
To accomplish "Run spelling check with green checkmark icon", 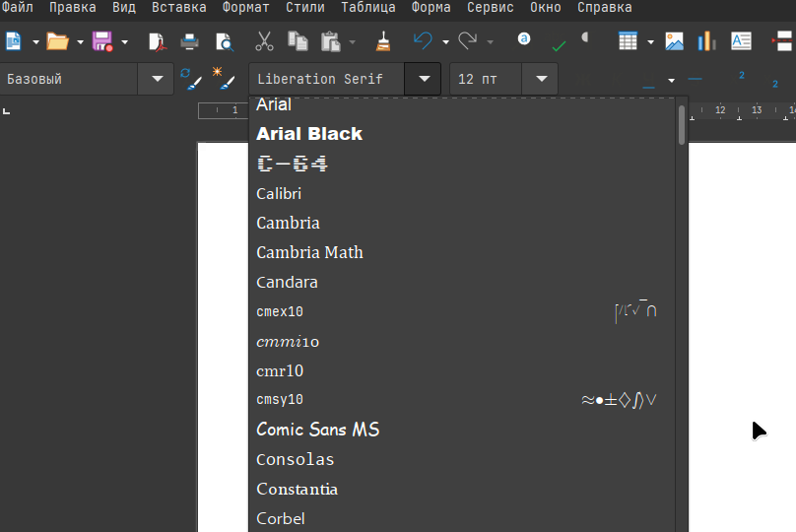I will (x=559, y=45).
